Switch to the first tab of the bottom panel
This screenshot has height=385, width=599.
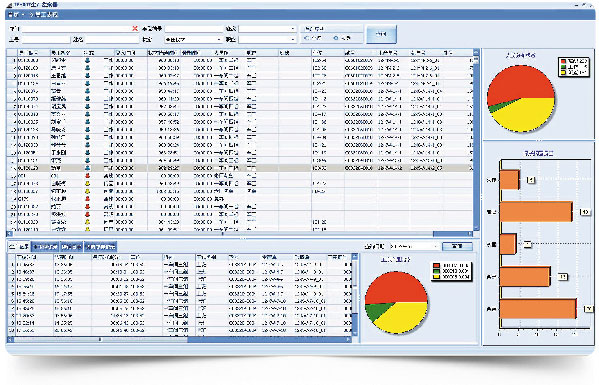pyautogui.click(x=19, y=247)
